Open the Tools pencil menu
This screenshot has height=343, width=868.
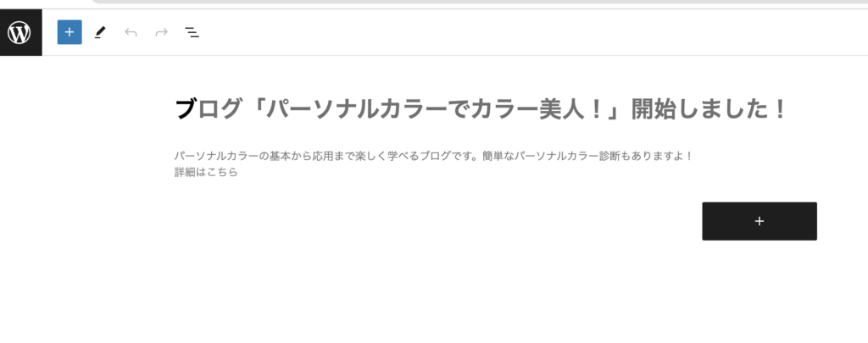(x=100, y=32)
